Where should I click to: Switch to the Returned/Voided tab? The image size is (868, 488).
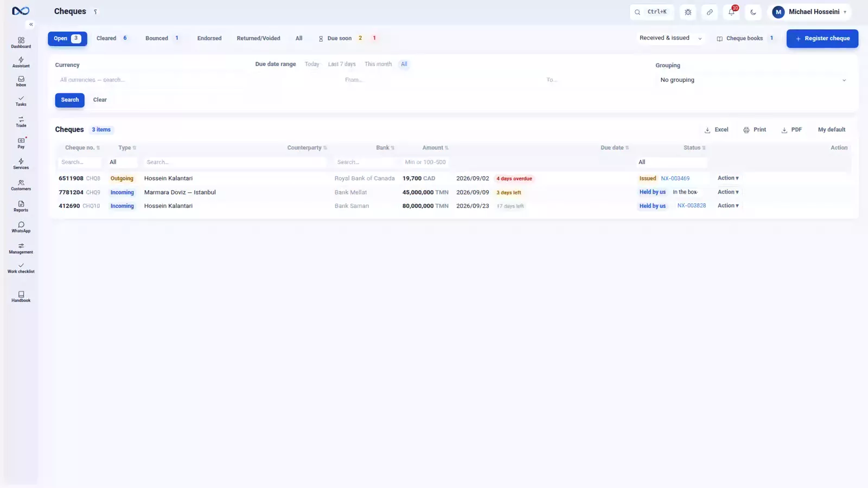258,38
